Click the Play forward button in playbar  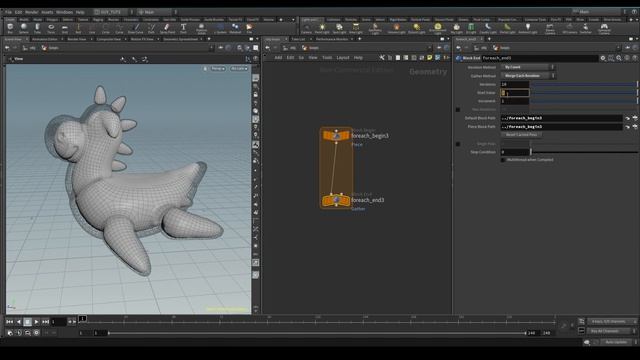click(36, 322)
